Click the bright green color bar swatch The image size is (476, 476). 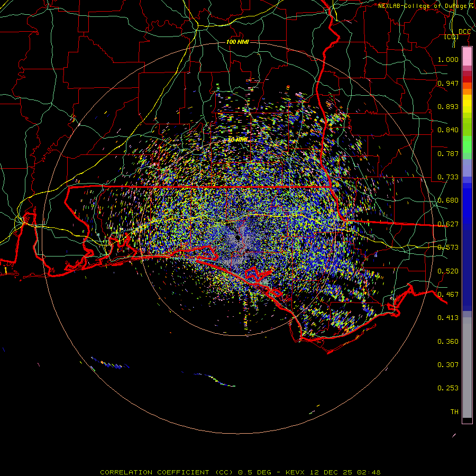[467, 144]
